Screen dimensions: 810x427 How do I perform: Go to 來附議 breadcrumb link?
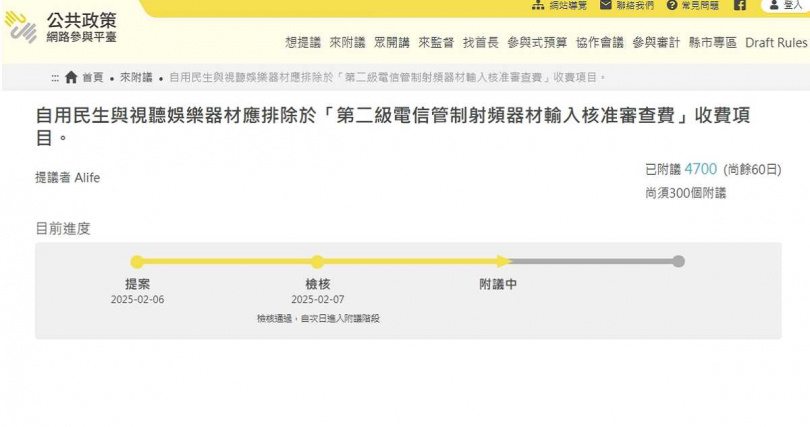click(x=136, y=77)
